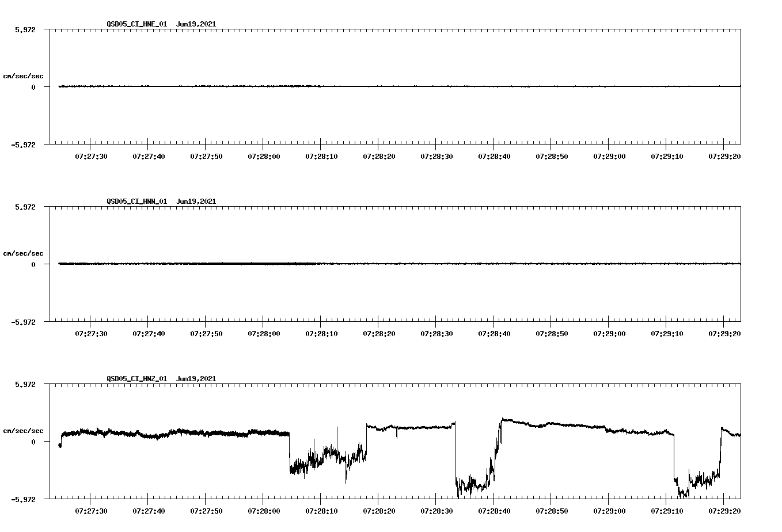Click the 5.972 upper limit on HNE plot

(x=25, y=29)
